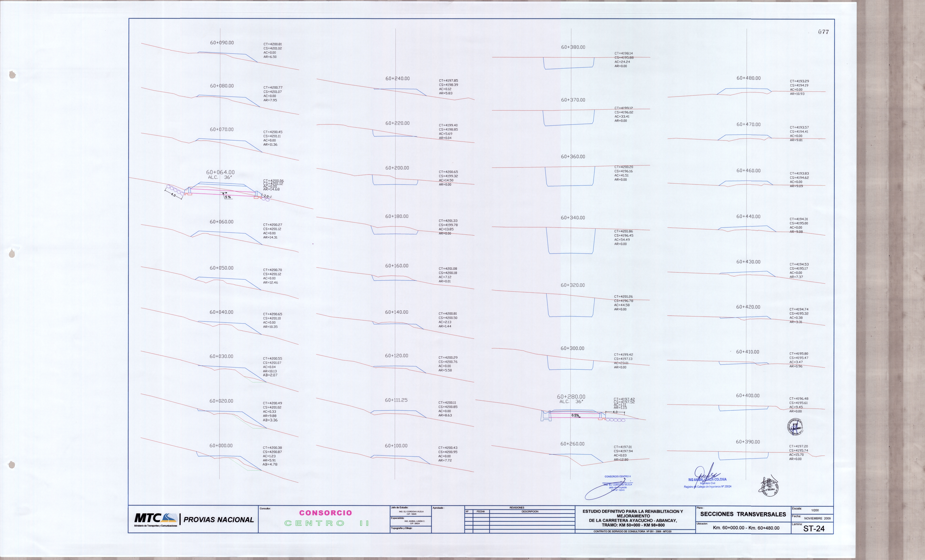Click station label 60+160.00

[397, 266]
